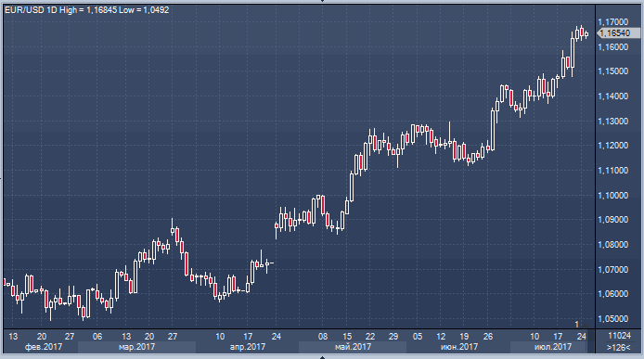Select the фев.2017 month segment
Viewport: 644px width, 359px height.
(40, 347)
